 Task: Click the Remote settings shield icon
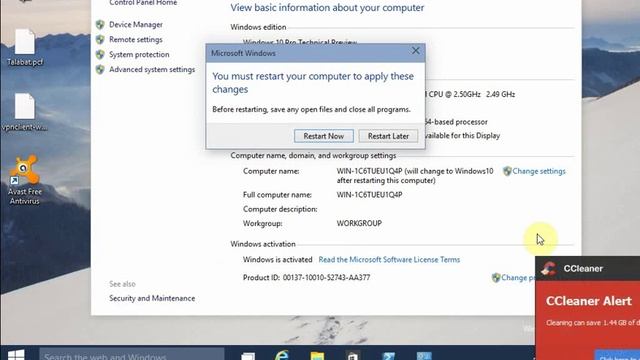pyautogui.click(x=100, y=40)
